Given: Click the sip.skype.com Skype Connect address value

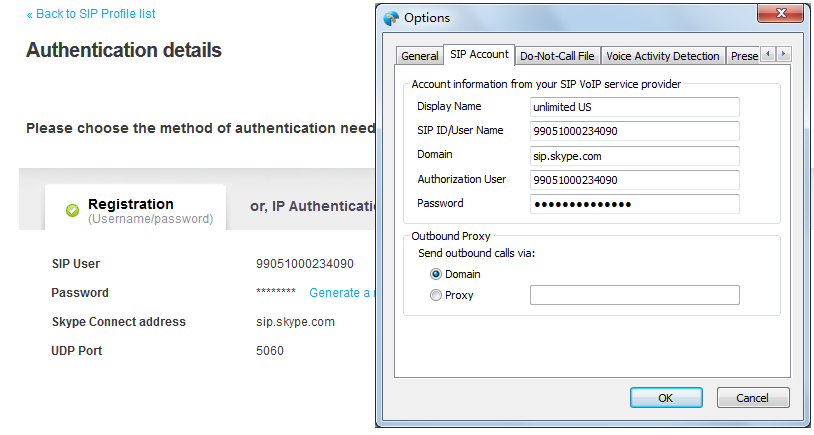Looking at the screenshot, I should 295,322.
